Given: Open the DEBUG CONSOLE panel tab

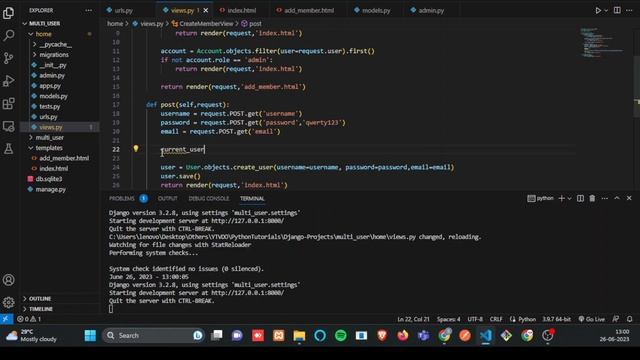Looking at the screenshot, I should 209,198.
